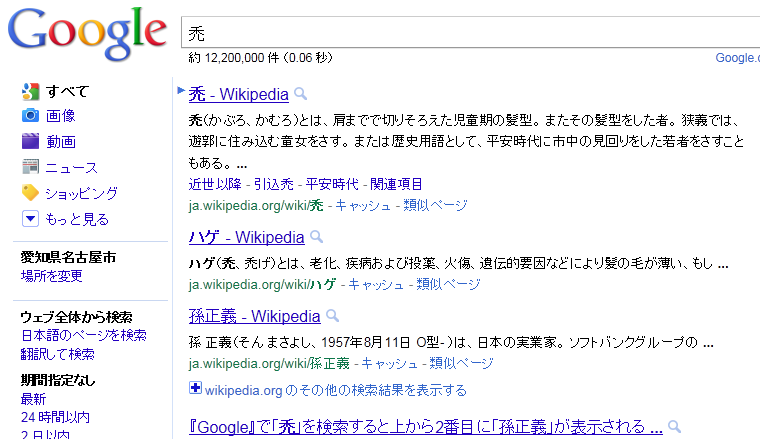The width and height of the screenshot is (760, 439).
Task: Switch to ショッピング results
Action: point(81,193)
